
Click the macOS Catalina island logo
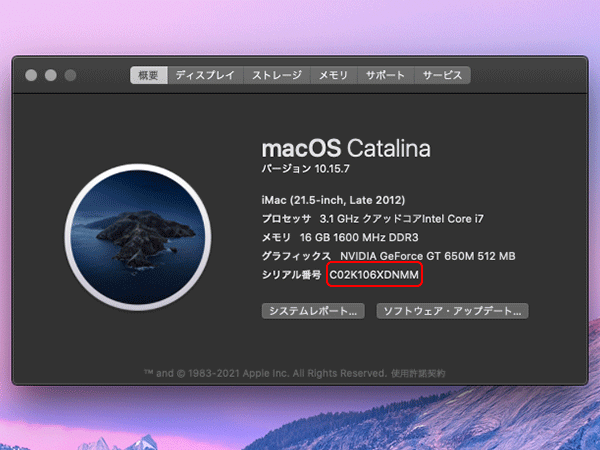coord(138,237)
